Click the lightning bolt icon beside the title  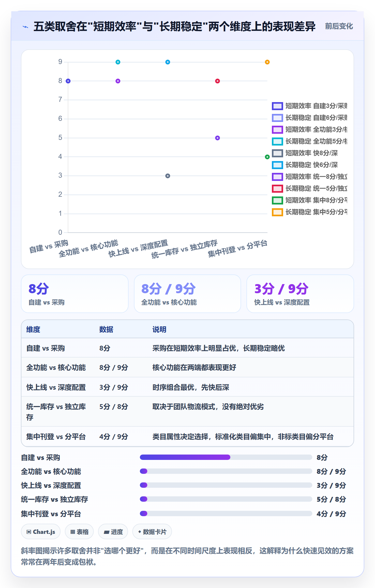click(x=25, y=27)
